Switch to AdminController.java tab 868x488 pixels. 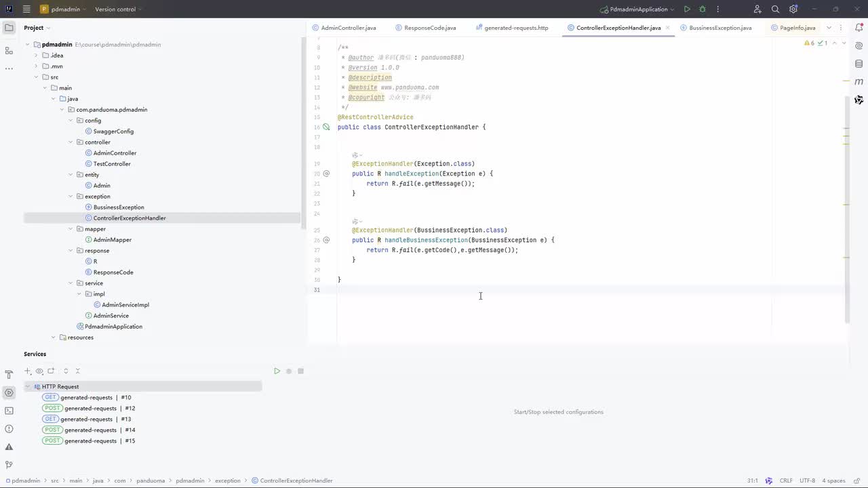[x=344, y=28]
